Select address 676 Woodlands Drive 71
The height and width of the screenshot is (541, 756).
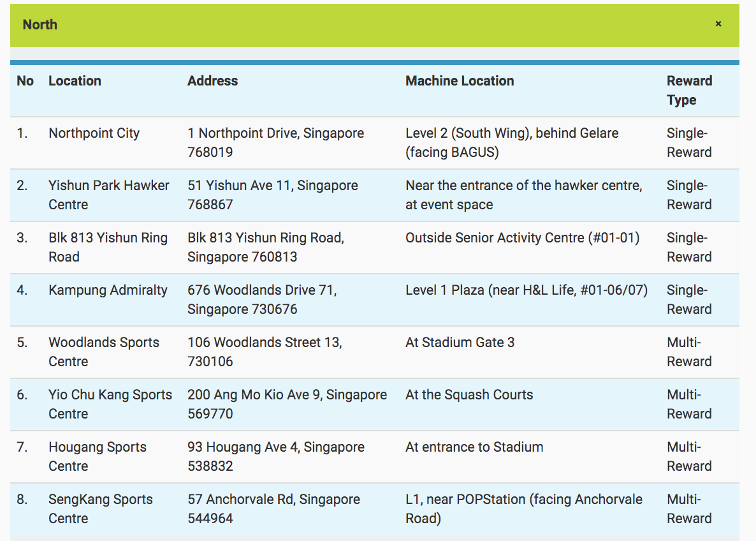262,300
